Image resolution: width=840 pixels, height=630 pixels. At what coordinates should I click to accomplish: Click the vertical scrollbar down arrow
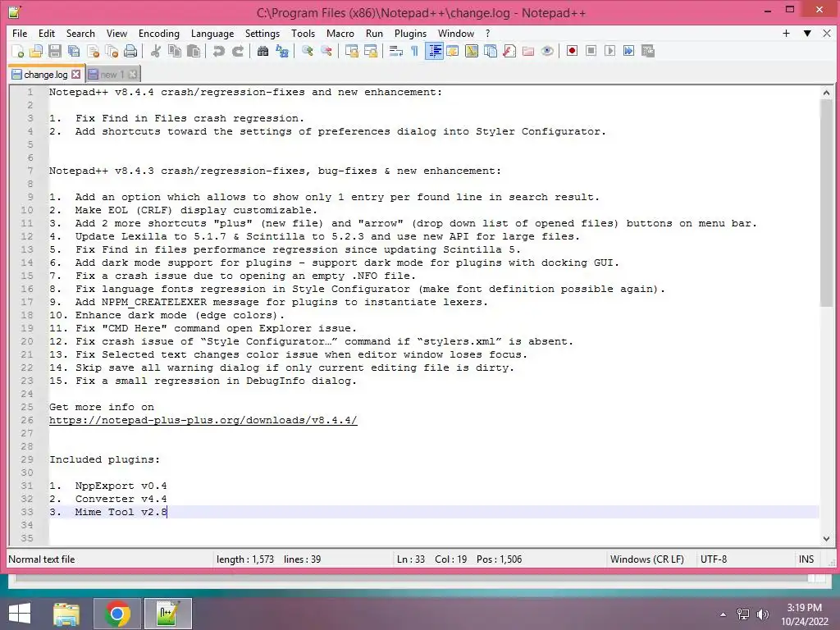point(826,539)
